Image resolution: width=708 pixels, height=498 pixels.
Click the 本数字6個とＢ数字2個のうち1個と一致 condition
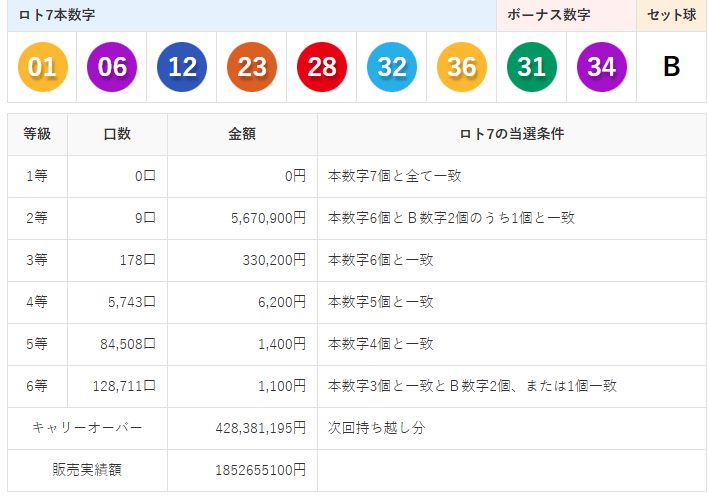point(451,218)
